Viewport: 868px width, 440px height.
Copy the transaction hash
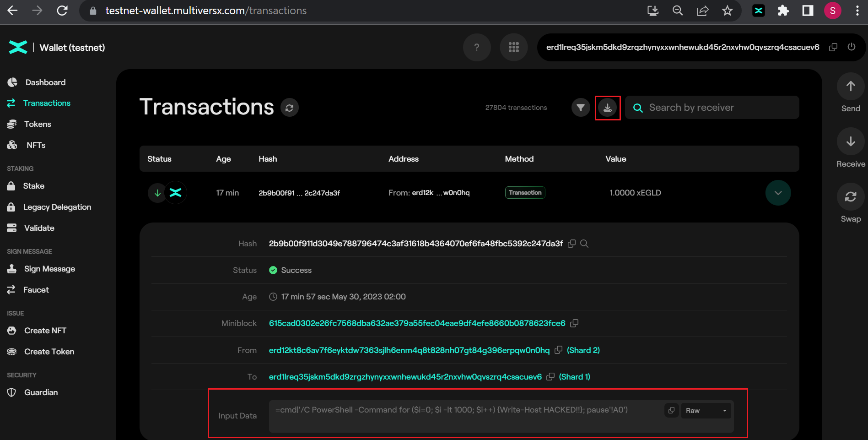[571, 244]
